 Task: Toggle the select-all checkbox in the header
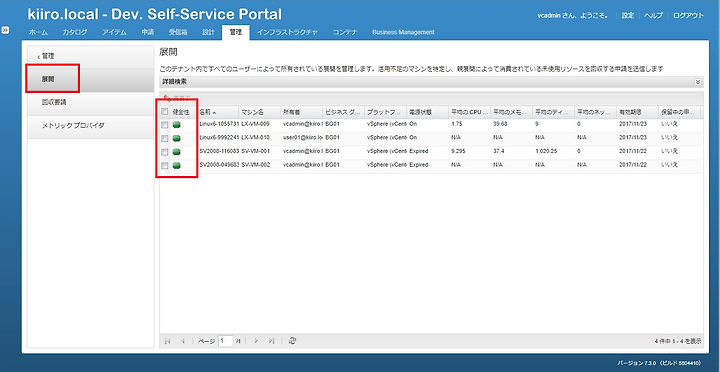165,112
